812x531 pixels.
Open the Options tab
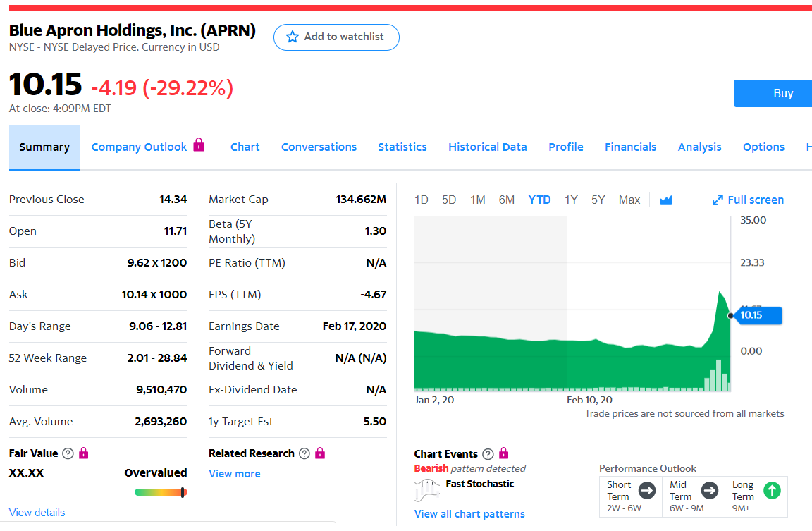764,147
